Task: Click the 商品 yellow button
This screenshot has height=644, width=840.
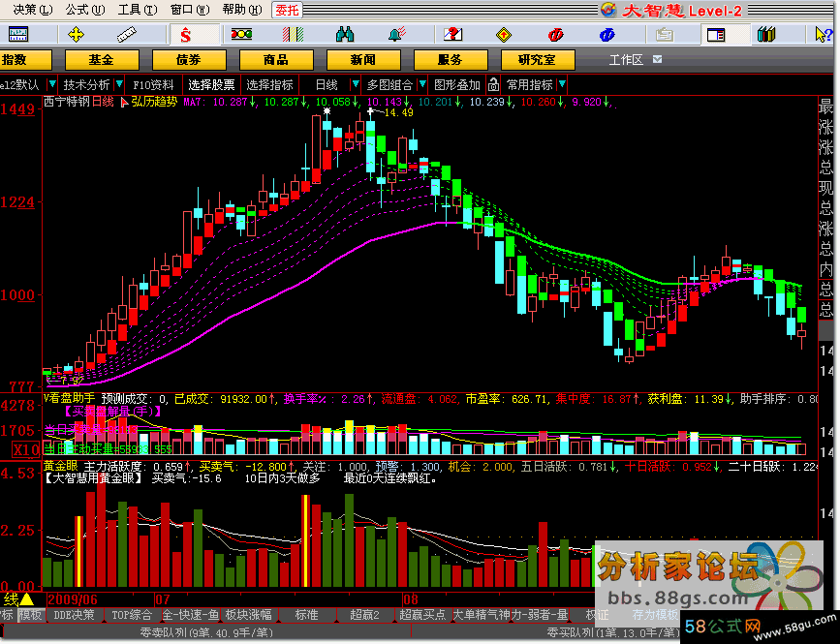Action: point(276,60)
